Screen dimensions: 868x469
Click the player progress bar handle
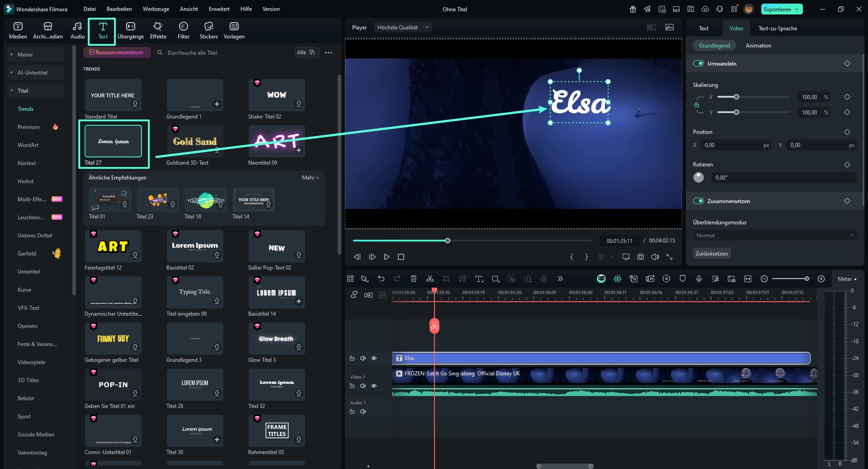click(x=448, y=241)
